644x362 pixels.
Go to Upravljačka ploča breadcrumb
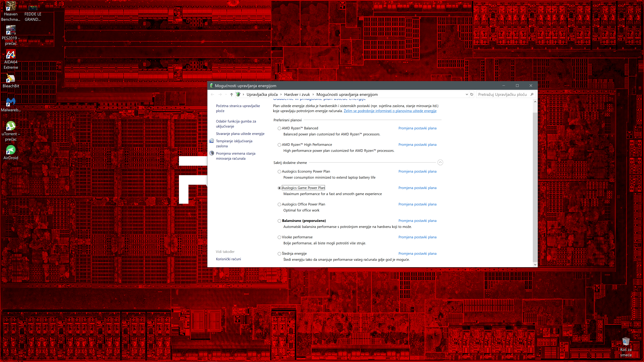[262, 94]
